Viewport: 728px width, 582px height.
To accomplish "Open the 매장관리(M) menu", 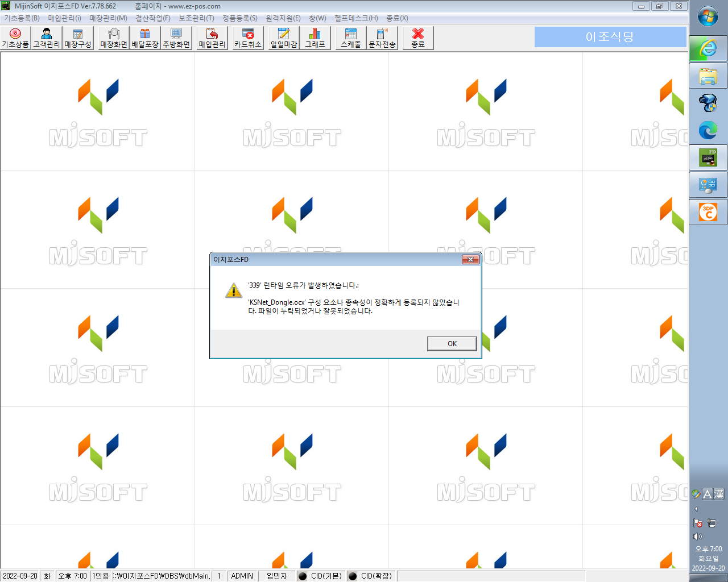I will click(x=109, y=18).
